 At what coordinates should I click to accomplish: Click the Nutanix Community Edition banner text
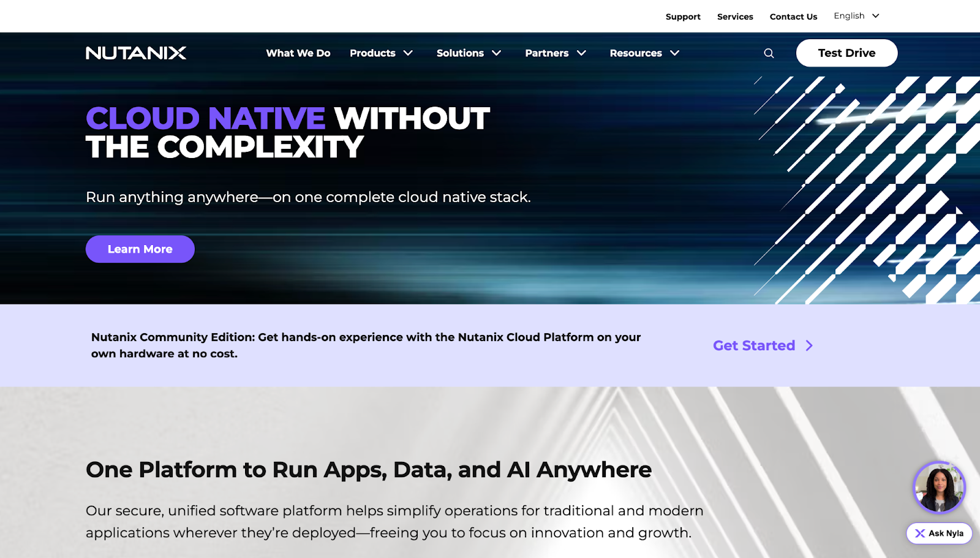tap(366, 345)
